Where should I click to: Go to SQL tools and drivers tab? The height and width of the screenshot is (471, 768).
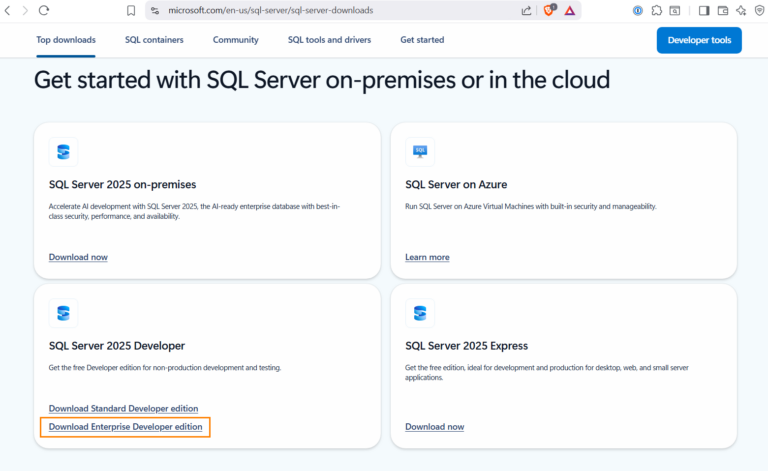tap(329, 40)
